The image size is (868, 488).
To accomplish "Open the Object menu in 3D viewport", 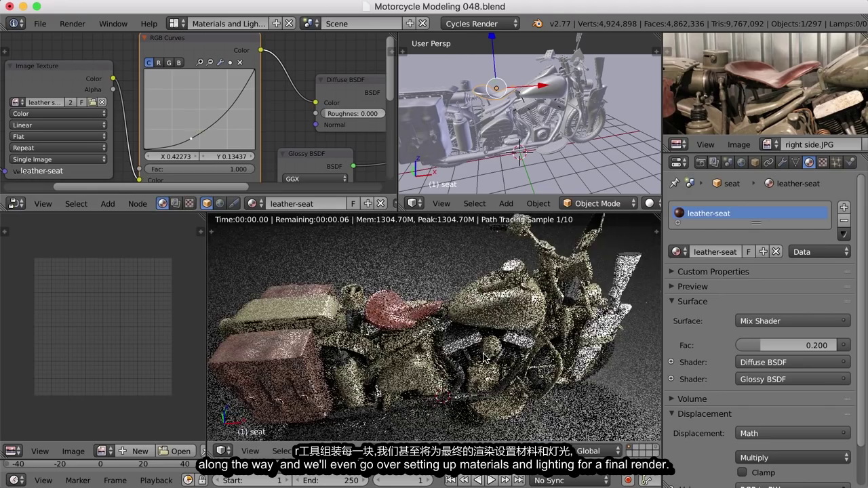I will [538, 203].
